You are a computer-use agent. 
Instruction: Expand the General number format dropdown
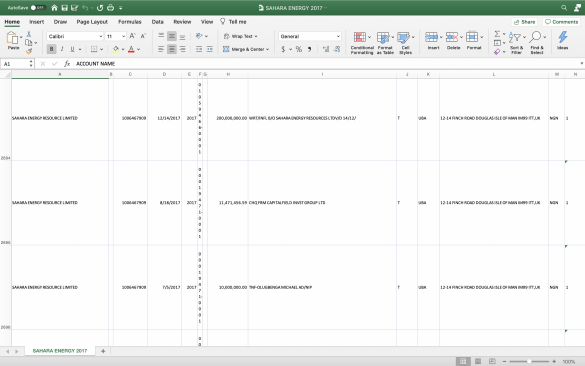tap(310, 36)
